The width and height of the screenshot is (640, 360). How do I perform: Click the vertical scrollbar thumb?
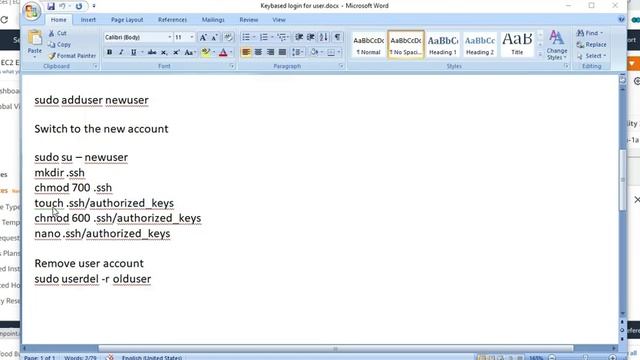pos(622,180)
